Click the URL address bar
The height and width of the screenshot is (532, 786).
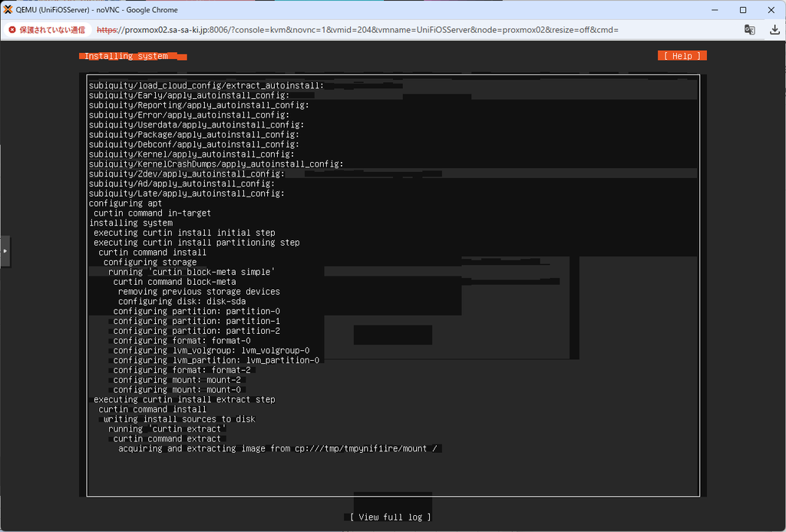(358, 30)
